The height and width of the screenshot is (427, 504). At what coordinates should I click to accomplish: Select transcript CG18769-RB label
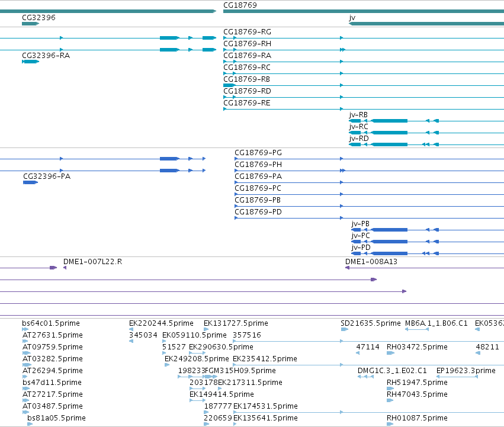click(246, 79)
